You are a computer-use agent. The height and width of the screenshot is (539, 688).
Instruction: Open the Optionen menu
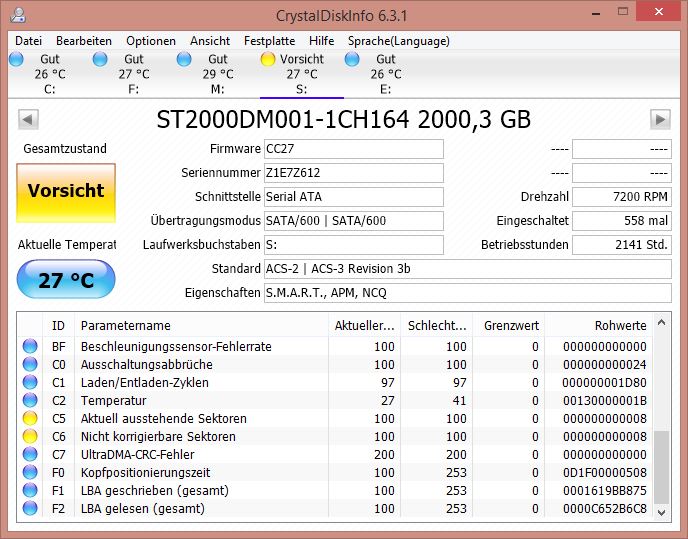point(151,41)
